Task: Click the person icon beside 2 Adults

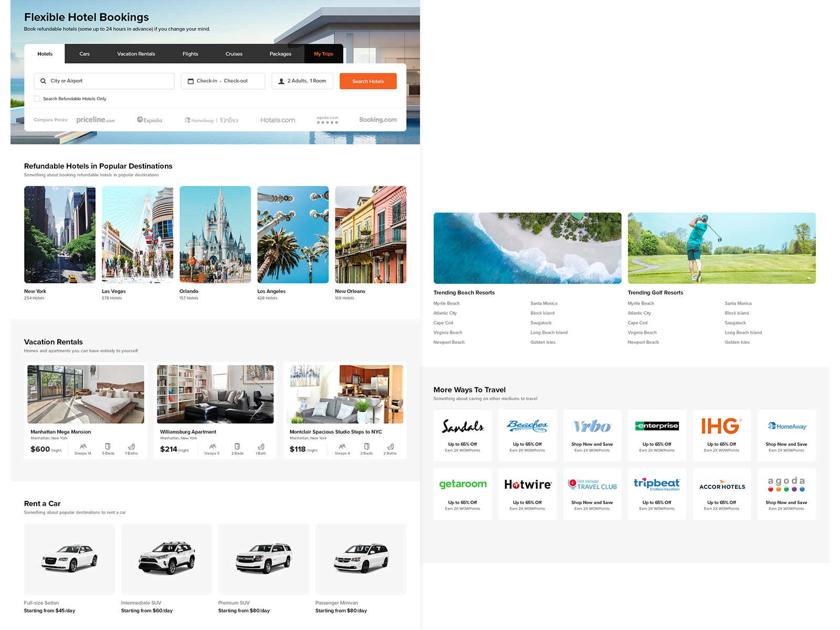Action: tap(281, 81)
